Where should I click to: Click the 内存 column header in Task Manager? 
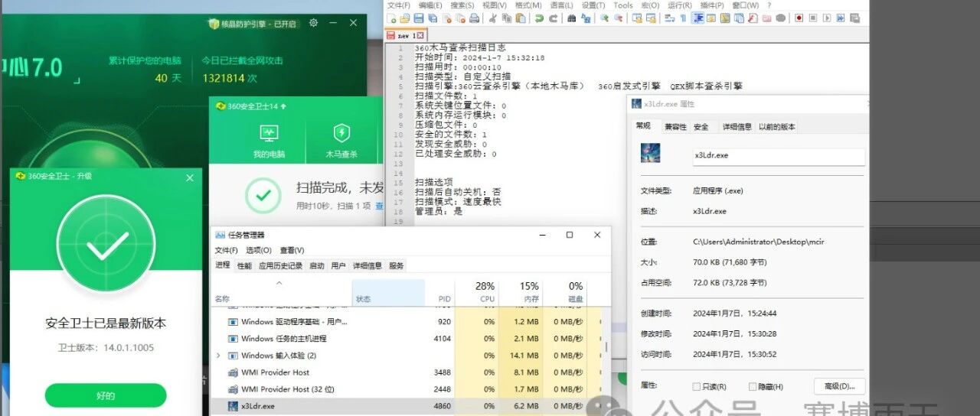[x=521, y=292]
